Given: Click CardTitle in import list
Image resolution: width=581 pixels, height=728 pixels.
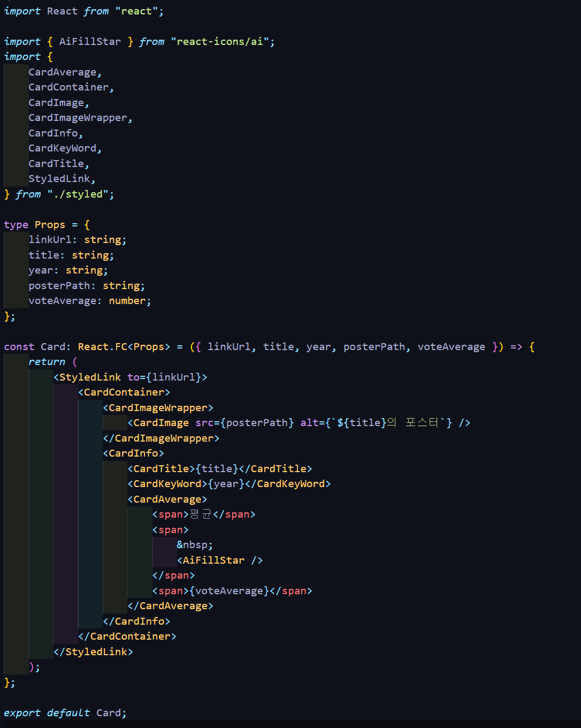Looking at the screenshot, I should (x=56, y=164).
